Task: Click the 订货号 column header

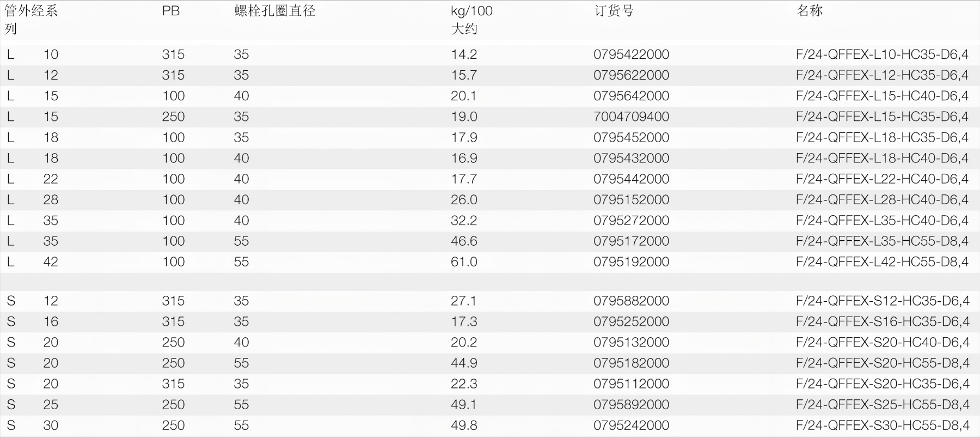Action: pos(614,11)
